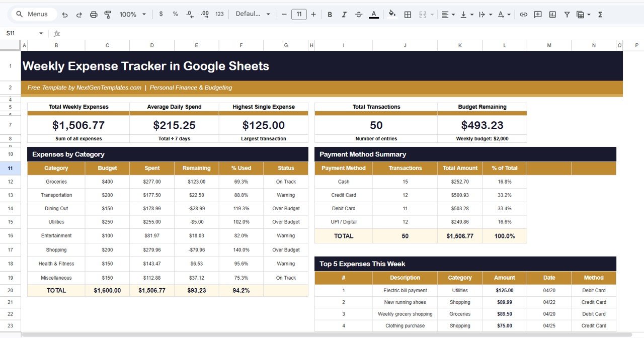
Task: Insert a link
Action: 524,15
